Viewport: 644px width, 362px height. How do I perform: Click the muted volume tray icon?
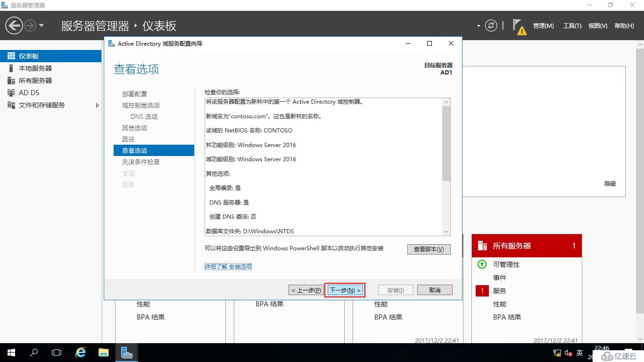coord(569,353)
